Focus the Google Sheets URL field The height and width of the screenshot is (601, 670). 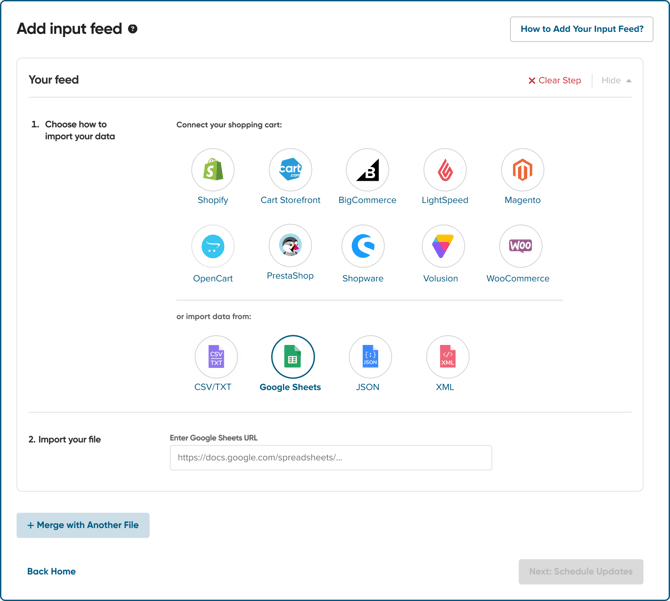point(331,457)
